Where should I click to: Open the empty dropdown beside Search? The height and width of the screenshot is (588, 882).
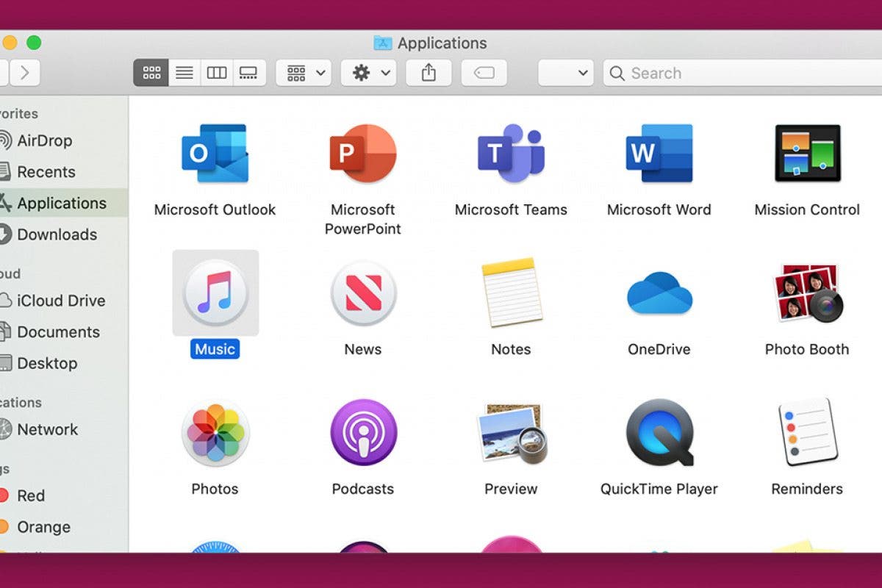coord(566,73)
